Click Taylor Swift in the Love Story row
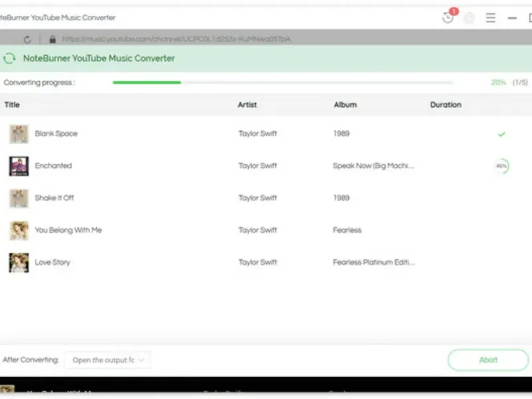 coord(258,262)
